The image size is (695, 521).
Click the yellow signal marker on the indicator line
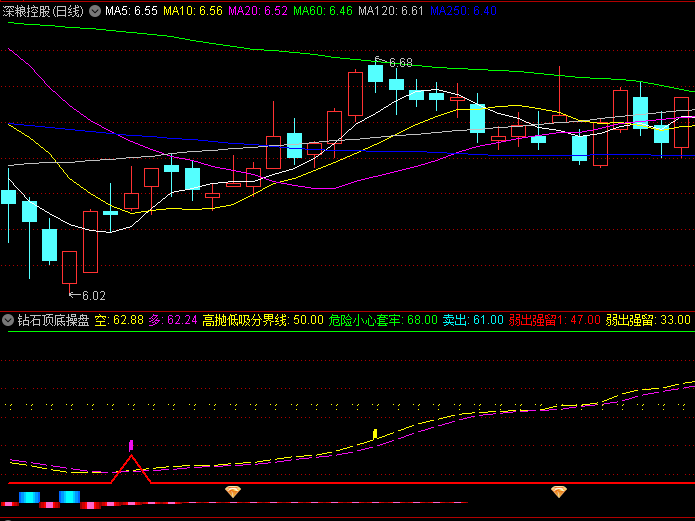(x=375, y=434)
